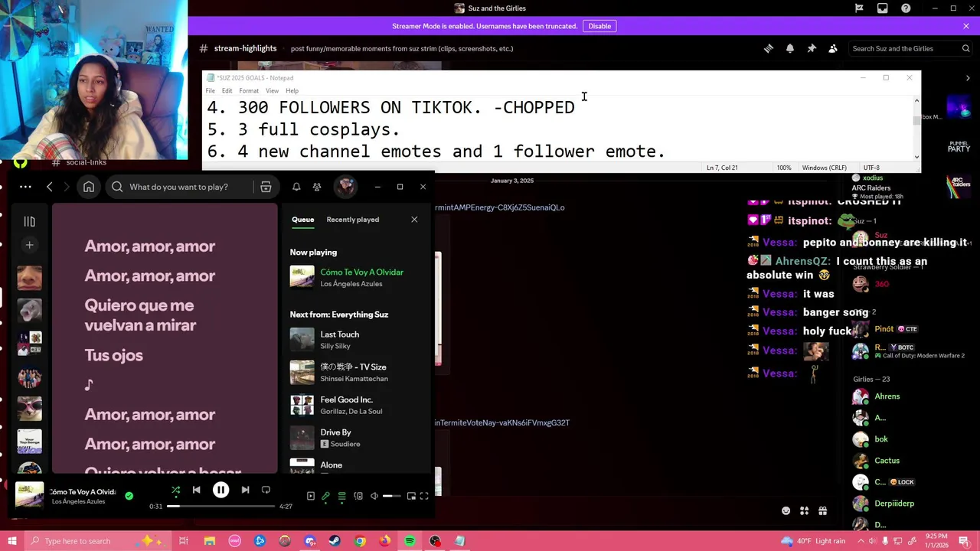Open Spotify profile avatar menu
The width and height of the screenshot is (980, 551).
pos(345,187)
